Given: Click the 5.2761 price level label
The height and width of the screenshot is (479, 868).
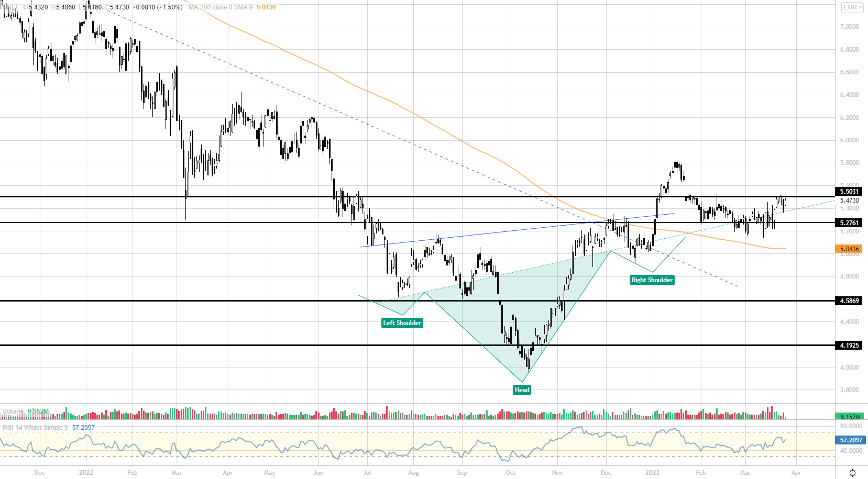Looking at the screenshot, I should click(x=849, y=223).
